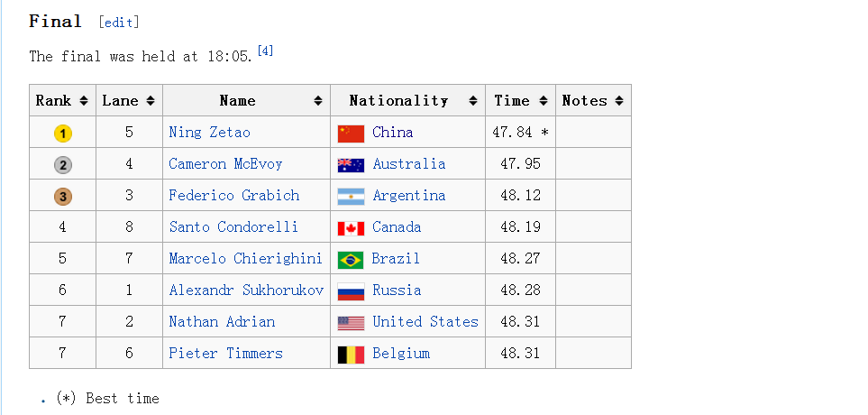Image resolution: width=868 pixels, height=415 pixels.
Task: Click the Argentina flag icon
Action: click(x=351, y=197)
